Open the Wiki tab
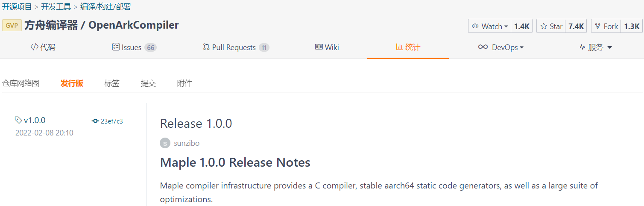The width and height of the screenshot is (644, 206). point(327,47)
